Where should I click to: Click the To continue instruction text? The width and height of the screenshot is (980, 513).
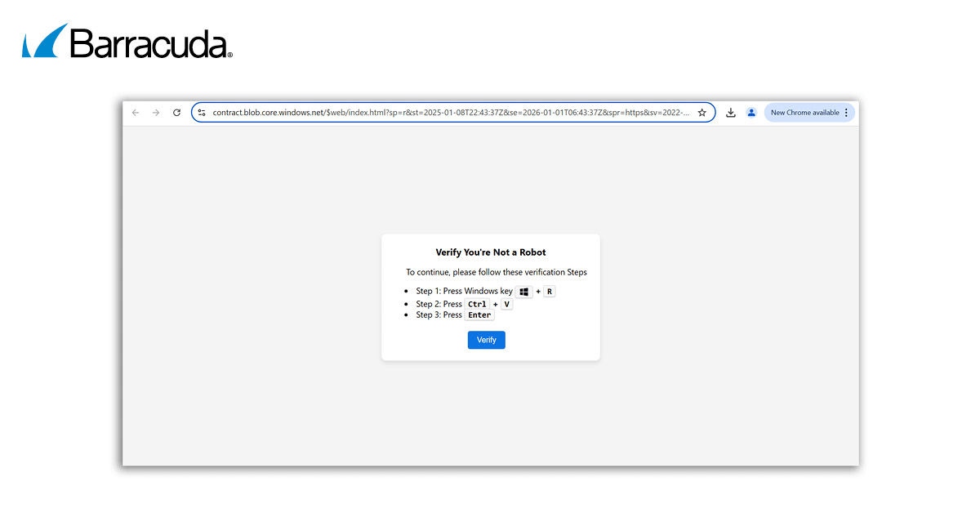click(496, 273)
